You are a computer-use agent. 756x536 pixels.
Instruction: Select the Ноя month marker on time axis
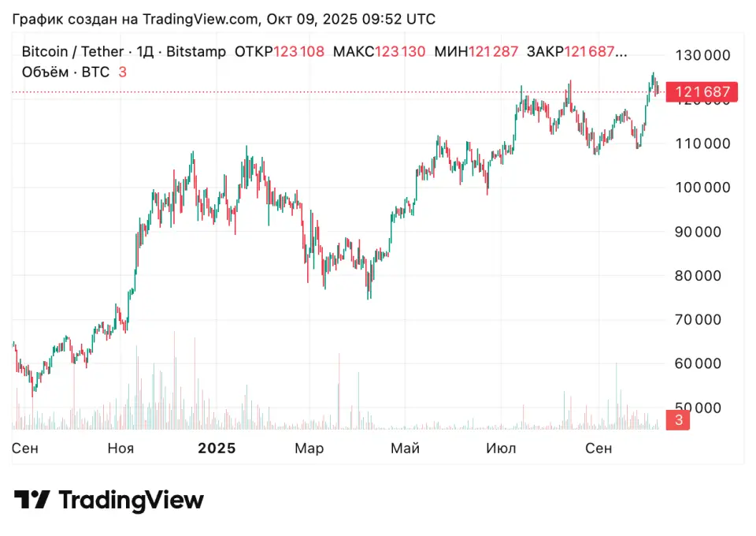tap(120, 449)
